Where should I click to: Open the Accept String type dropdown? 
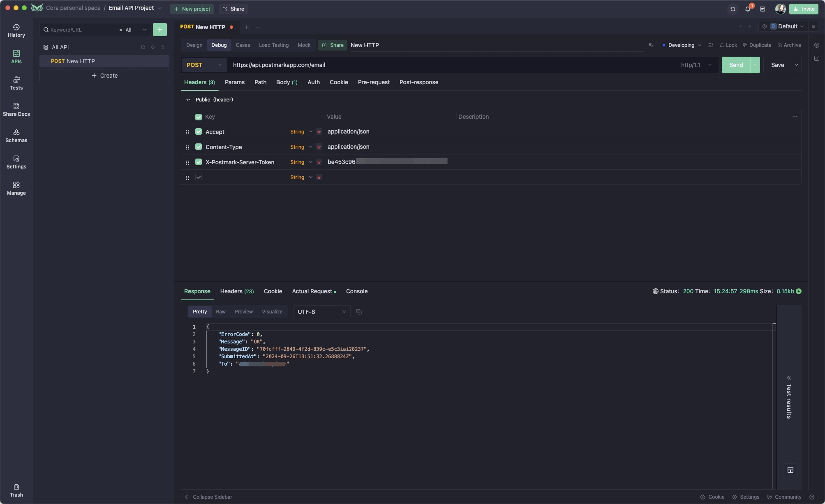[x=301, y=132]
